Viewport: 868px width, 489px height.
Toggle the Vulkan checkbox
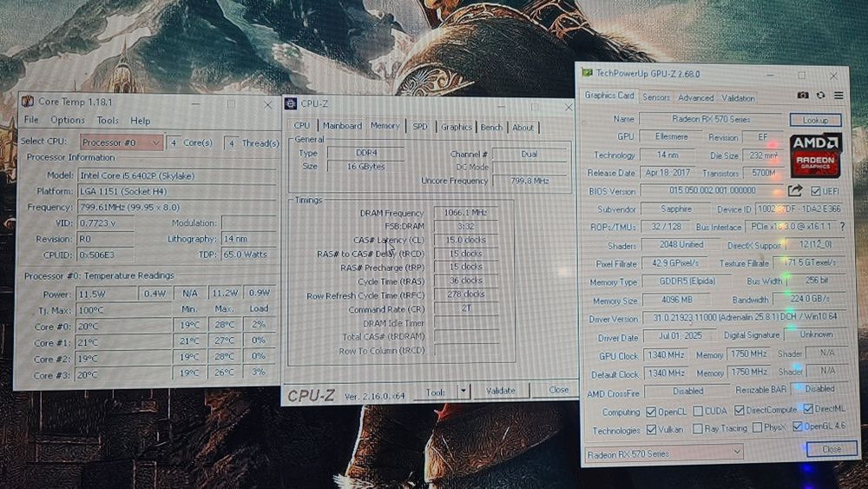coord(651,429)
